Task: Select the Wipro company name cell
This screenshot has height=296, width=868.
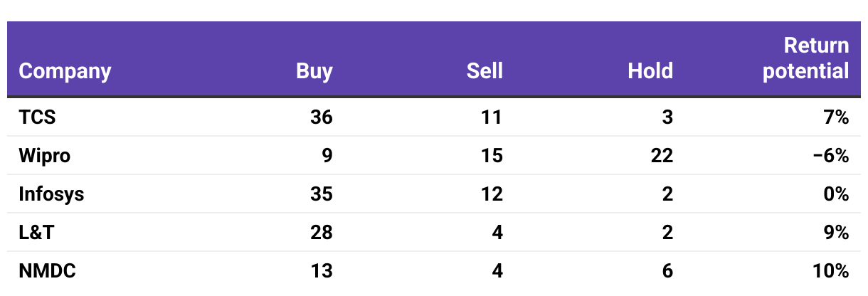Action: 45,156
